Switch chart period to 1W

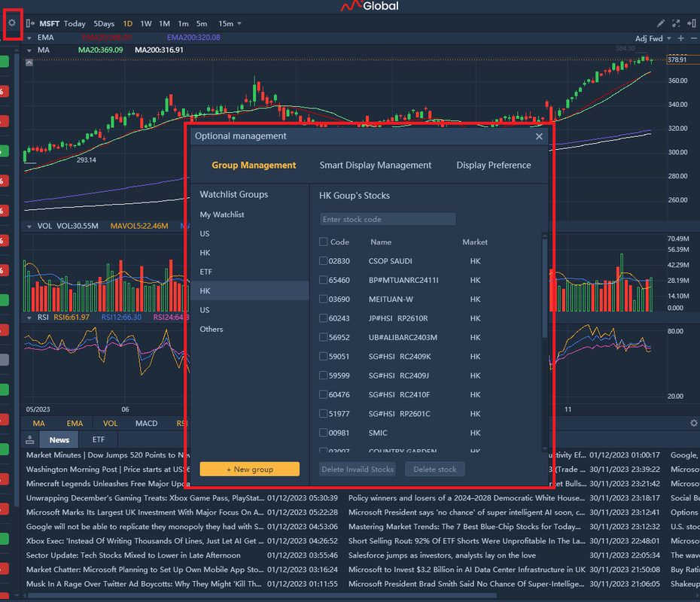click(x=146, y=23)
